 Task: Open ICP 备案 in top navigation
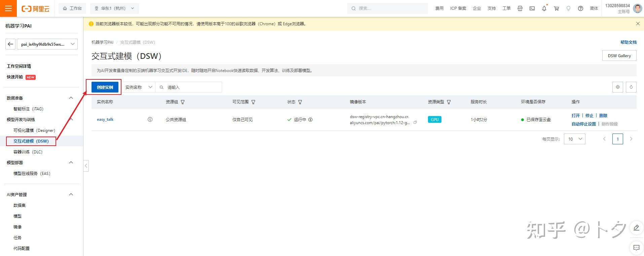(458, 8)
